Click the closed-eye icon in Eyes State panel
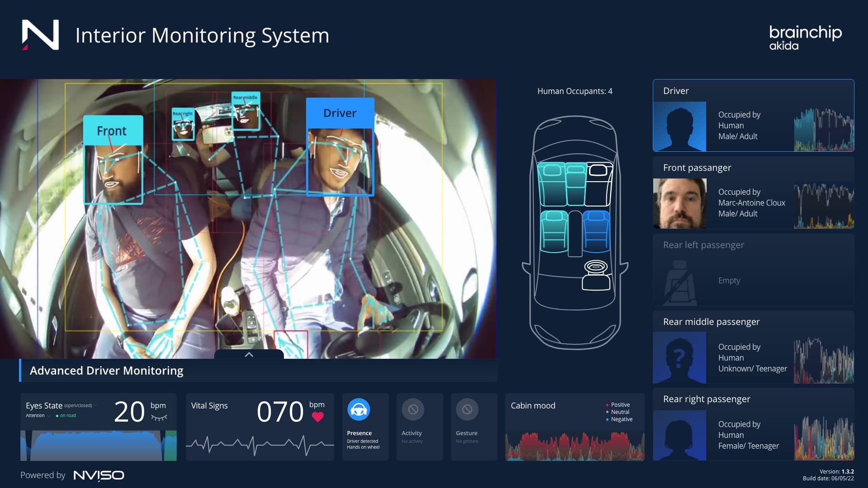The image size is (868, 488). (159, 418)
